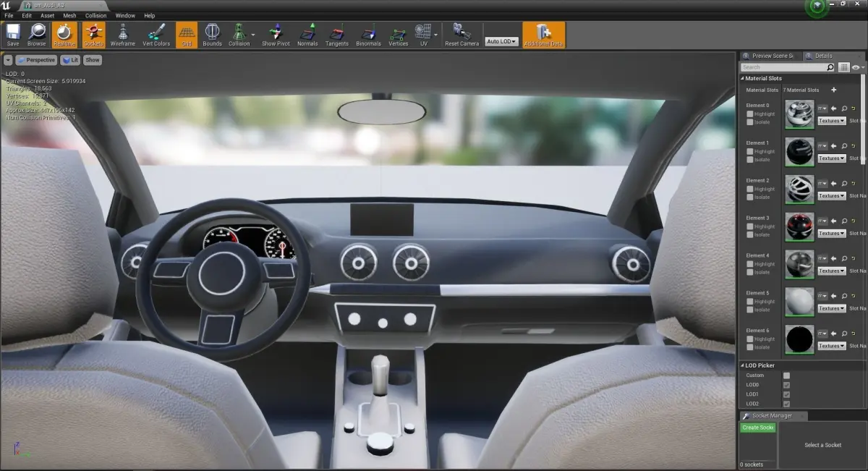
Task: Click the Perspective viewport button
Action: pyautogui.click(x=36, y=60)
